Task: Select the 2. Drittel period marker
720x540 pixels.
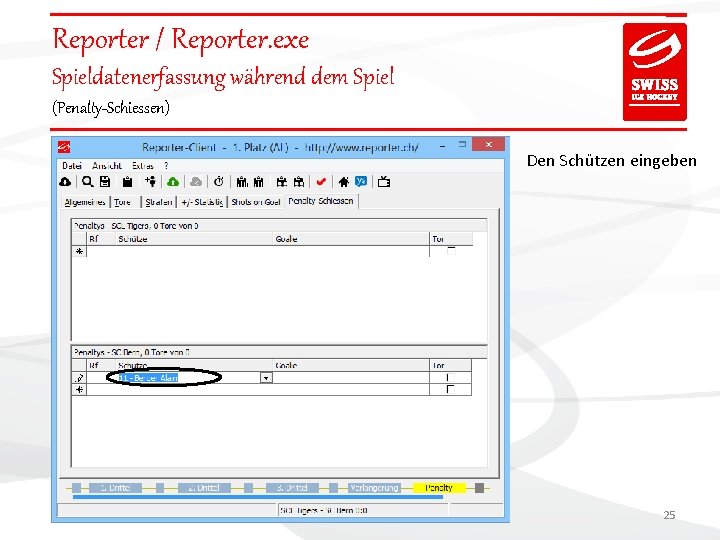Action: (x=204, y=488)
